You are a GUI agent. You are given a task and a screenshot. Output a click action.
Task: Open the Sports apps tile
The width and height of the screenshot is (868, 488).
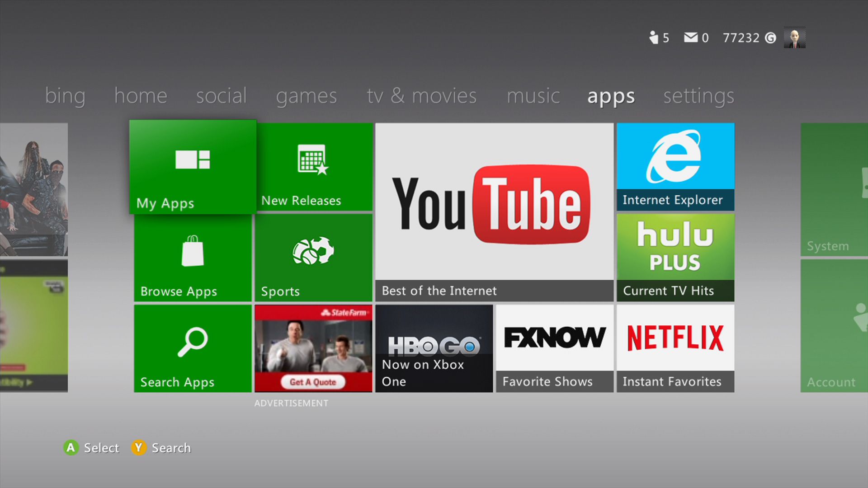pyautogui.click(x=314, y=258)
